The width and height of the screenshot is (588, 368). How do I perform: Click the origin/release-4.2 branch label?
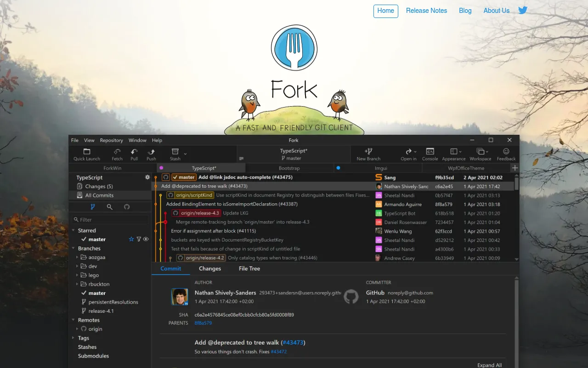point(201,258)
